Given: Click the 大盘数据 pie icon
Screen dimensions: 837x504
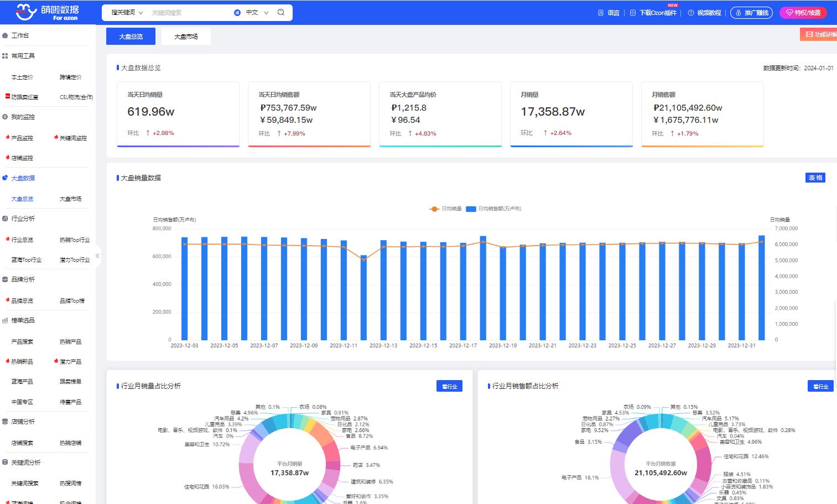Looking at the screenshot, I should [6, 178].
